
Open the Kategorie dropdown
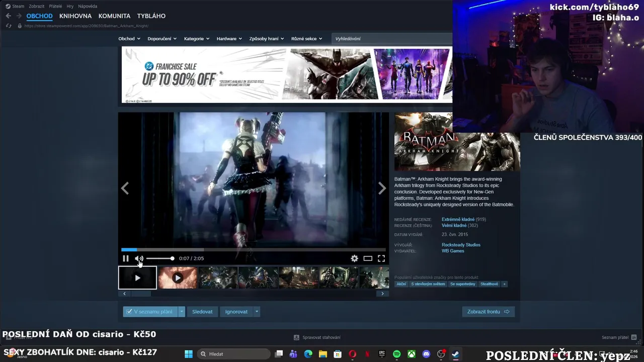(197, 39)
